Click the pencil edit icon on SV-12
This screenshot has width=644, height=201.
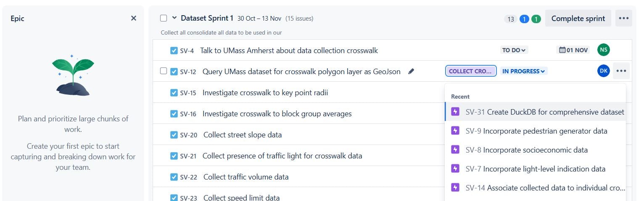tap(411, 71)
